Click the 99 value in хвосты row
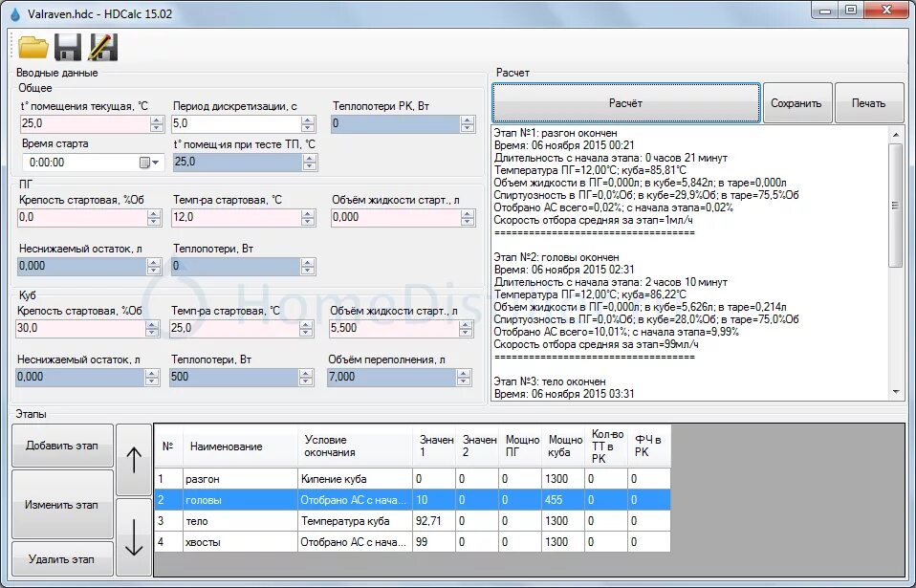The height and width of the screenshot is (588, 916). [434, 542]
